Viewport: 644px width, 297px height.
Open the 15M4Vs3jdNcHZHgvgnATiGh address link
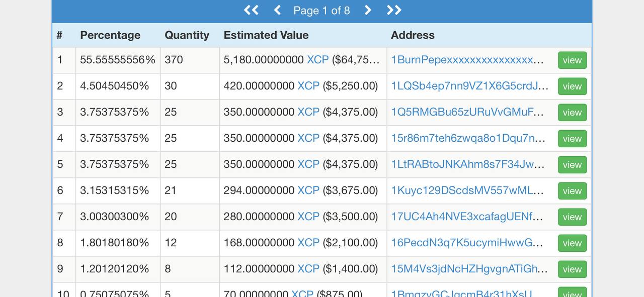click(x=469, y=269)
